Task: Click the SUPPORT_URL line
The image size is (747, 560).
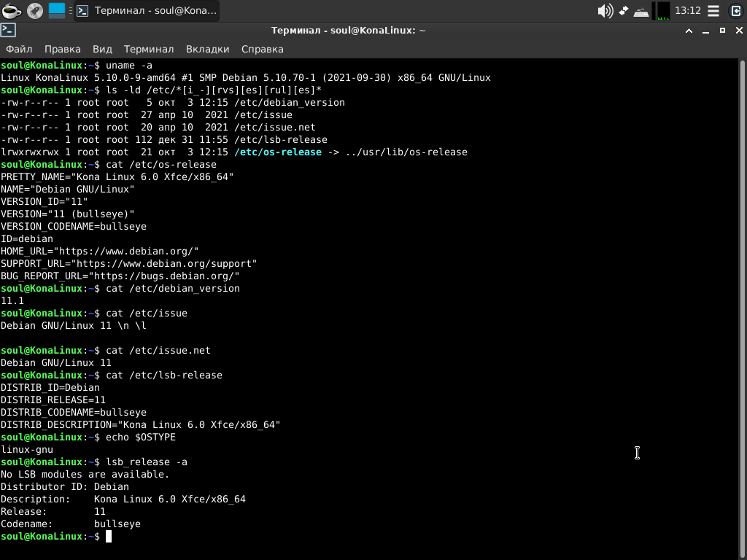Action: click(x=128, y=263)
